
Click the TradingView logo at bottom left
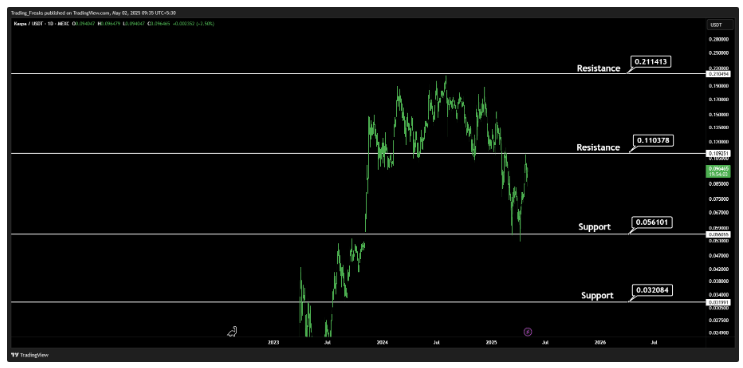click(x=30, y=355)
